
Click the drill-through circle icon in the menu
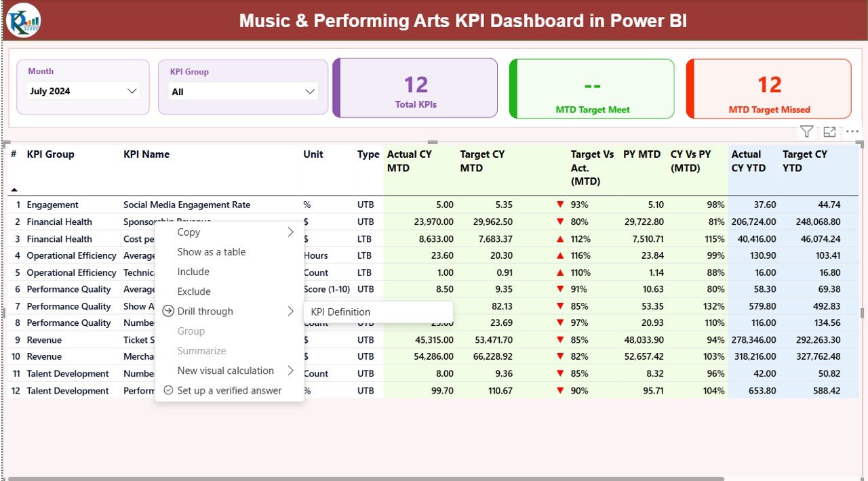click(167, 311)
